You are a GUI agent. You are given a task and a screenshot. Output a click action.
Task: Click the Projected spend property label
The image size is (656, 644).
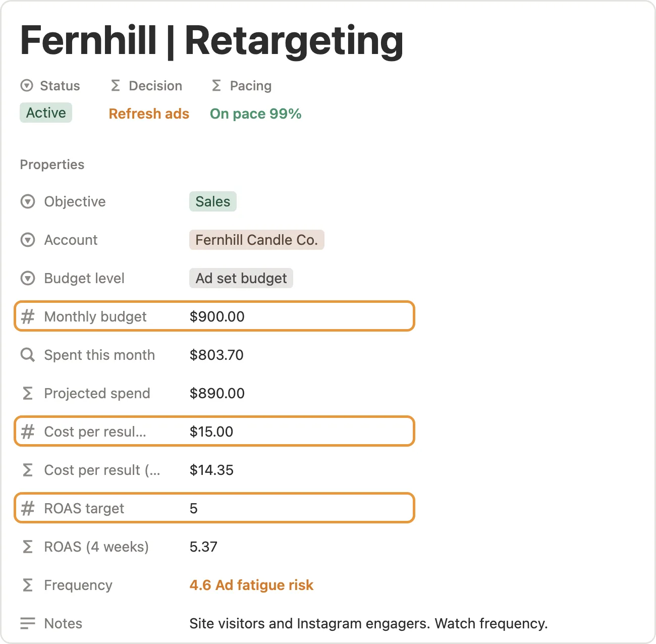[97, 394]
